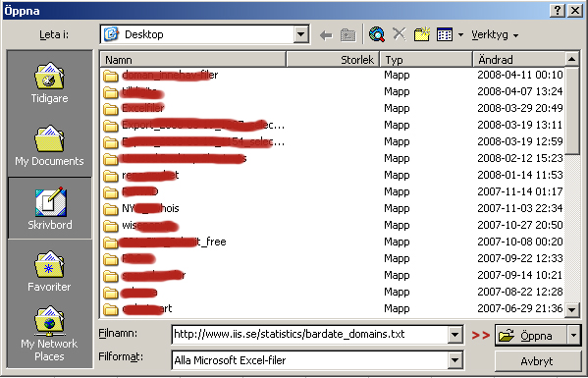Create a new folder icon
Image resolution: width=588 pixels, height=378 pixels.
point(422,34)
